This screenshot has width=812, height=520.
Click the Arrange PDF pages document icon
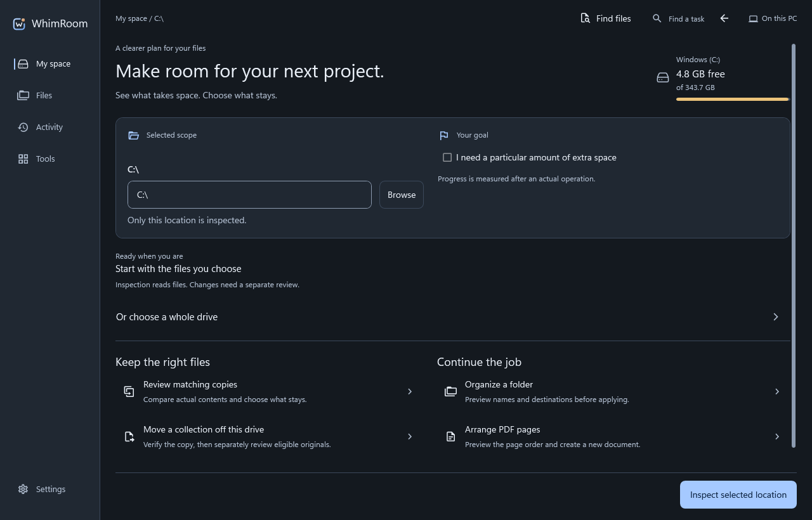coord(450,436)
